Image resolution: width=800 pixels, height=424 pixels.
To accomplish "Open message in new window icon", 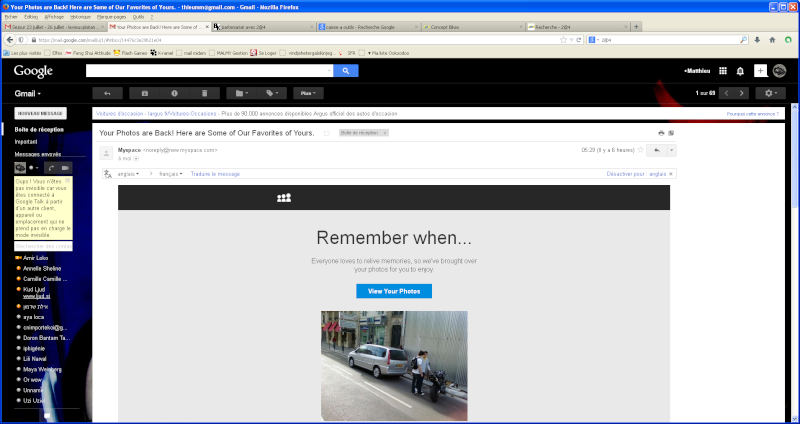I will (x=671, y=133).
